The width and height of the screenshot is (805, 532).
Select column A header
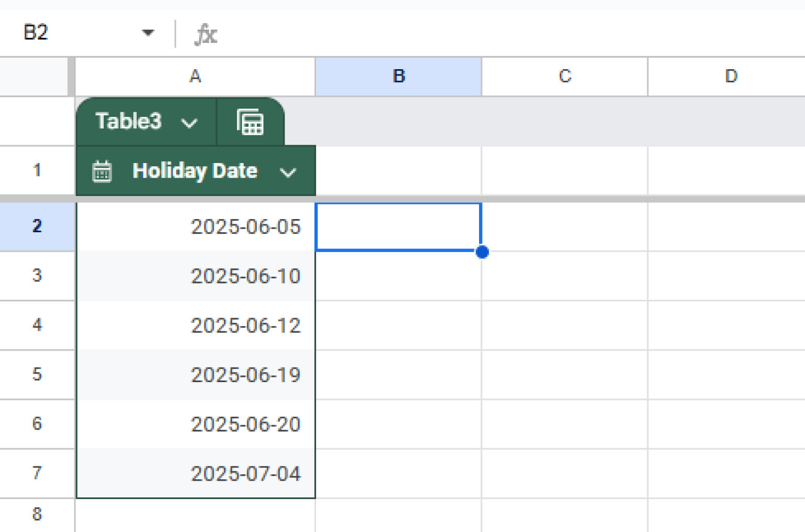[x=195, y=77]
